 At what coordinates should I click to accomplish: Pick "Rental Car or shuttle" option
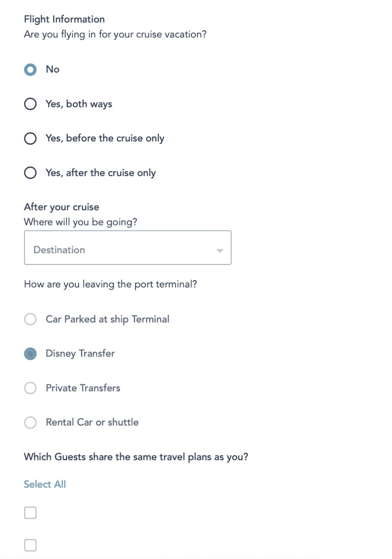pos(30,423)
